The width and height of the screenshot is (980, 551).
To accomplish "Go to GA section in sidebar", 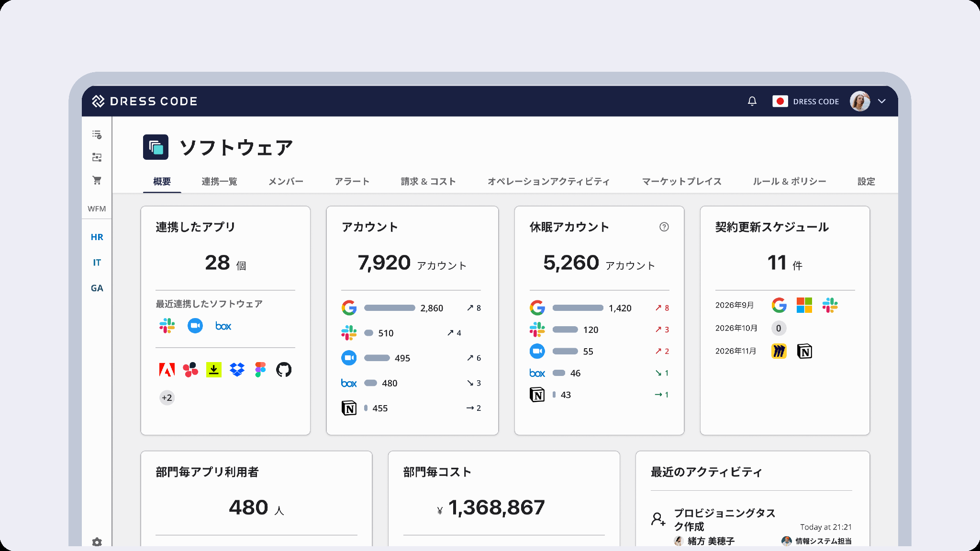I will [97, 288].
